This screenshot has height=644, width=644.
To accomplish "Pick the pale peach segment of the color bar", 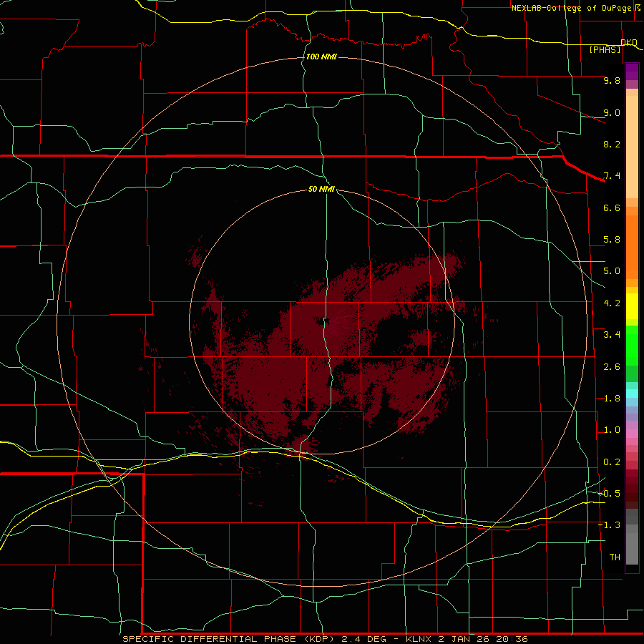I will (632, 147).
